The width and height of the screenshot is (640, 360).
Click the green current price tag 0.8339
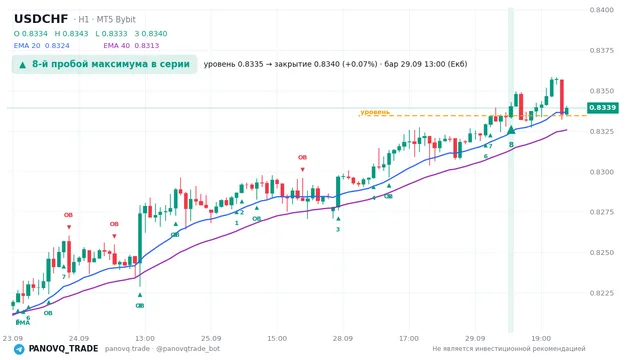[602, 108]
